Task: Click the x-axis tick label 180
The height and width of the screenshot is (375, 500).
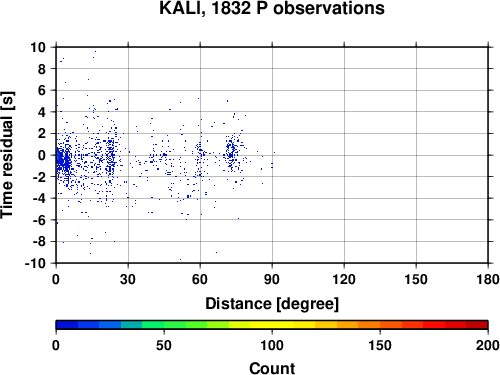Action: (x=488, y=279)
